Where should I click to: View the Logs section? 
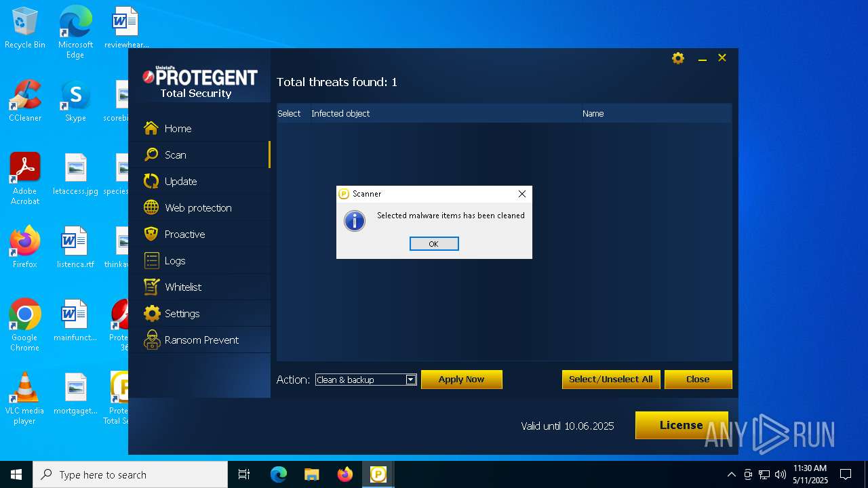[199, 260]
